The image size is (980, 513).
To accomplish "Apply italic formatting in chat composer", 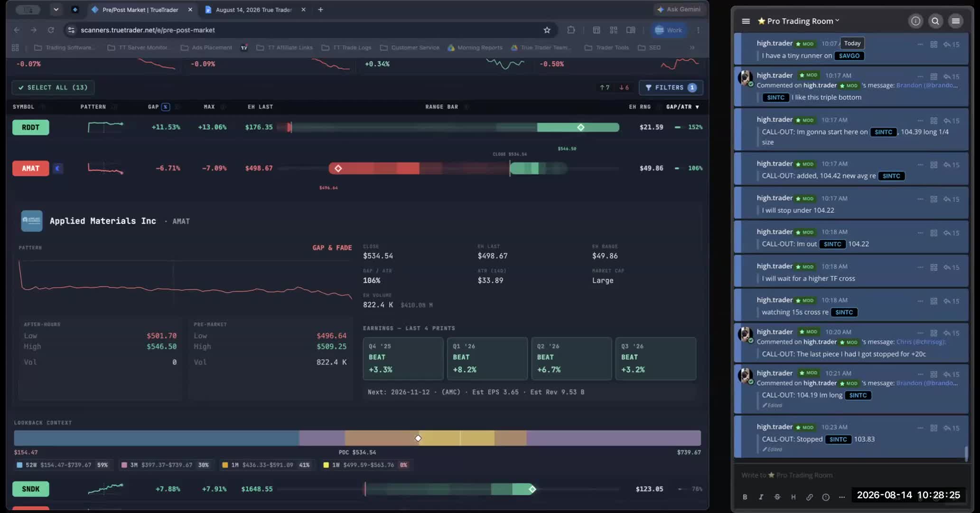I will (761, 497).
